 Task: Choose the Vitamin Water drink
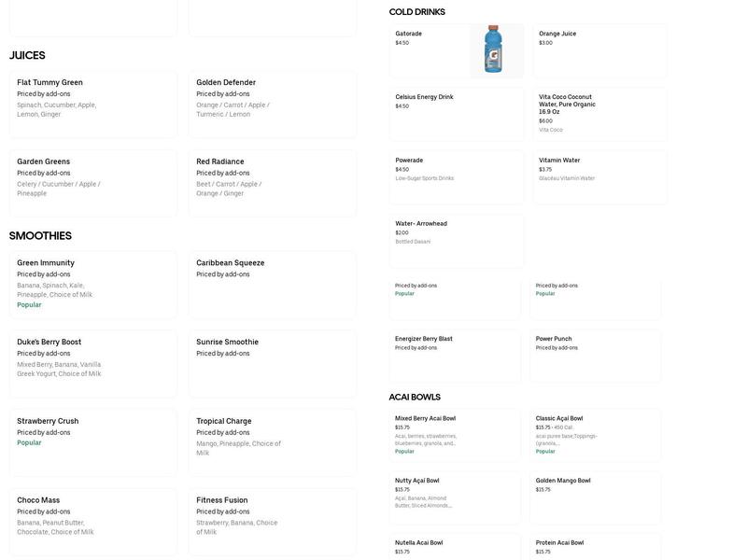point(599,177)
